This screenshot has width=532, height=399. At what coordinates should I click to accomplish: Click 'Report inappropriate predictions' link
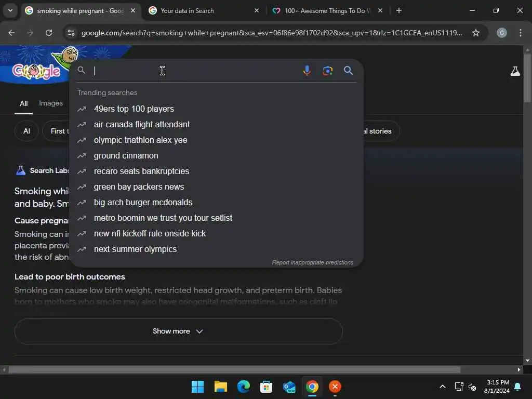point(312,262)
